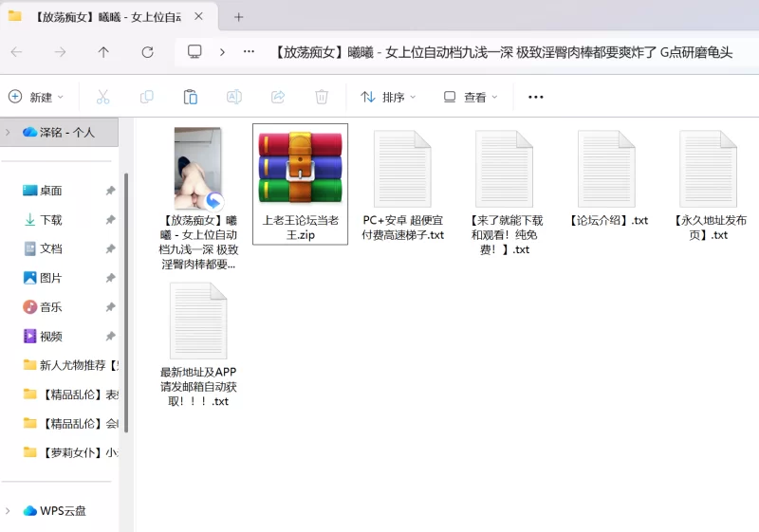Viewport: 759px width, 532px height.
Task: Click the Copy icon in toolbar
Action: click(146, 97)
